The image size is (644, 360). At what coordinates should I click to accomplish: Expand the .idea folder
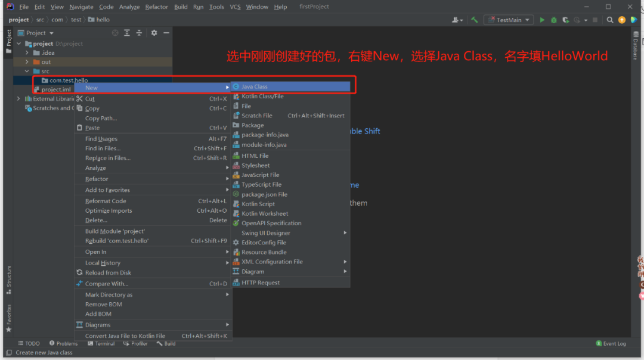27,52
